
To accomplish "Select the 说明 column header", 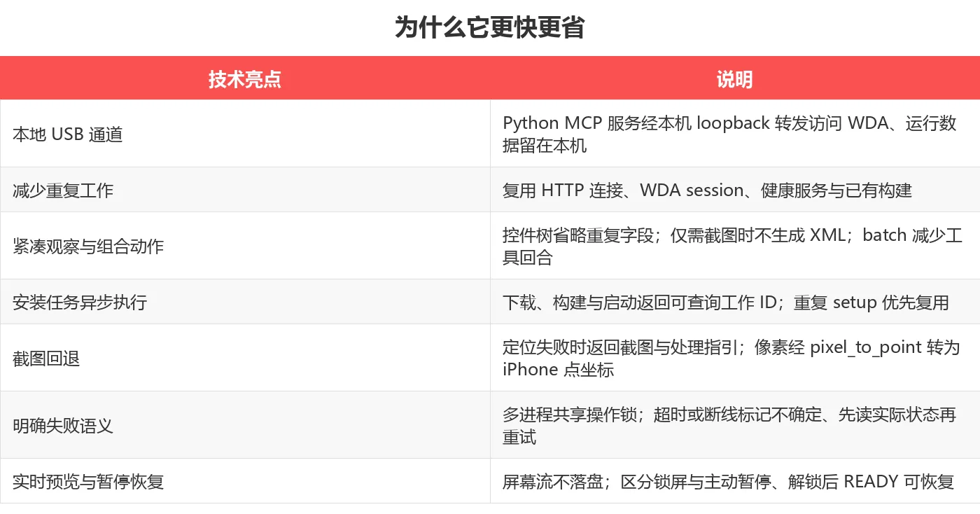I will pos(735,78).
